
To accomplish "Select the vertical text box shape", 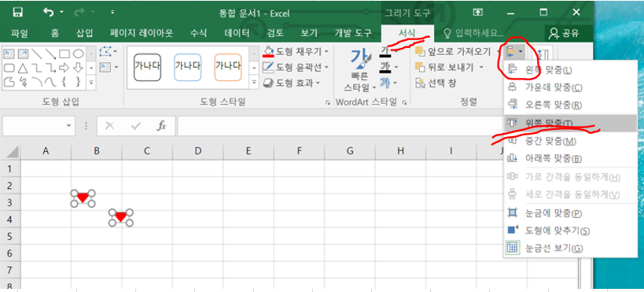I will pyautogui.click(x=24, y=54).
